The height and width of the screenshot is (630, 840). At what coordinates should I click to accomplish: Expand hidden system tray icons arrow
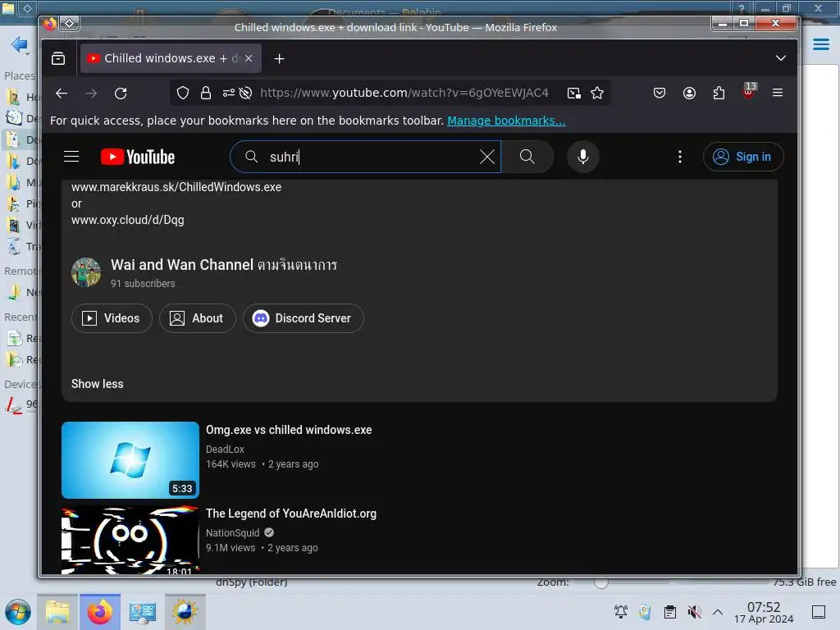click(718, 612)
